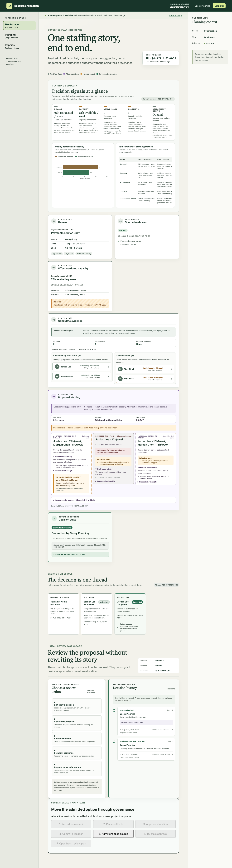Click the Event 2 timeline marker circle
The width and height of the screenshot is (232, 868).
(x=114, y=742)
